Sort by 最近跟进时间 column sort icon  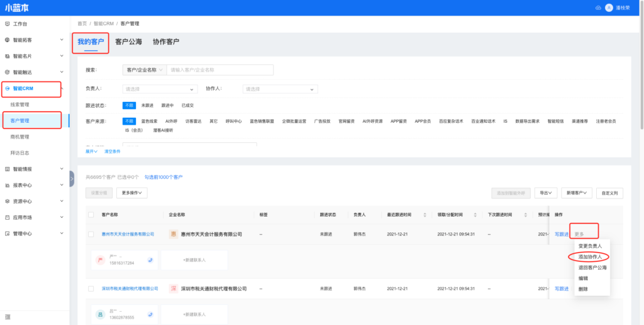(x=425, y=215)
